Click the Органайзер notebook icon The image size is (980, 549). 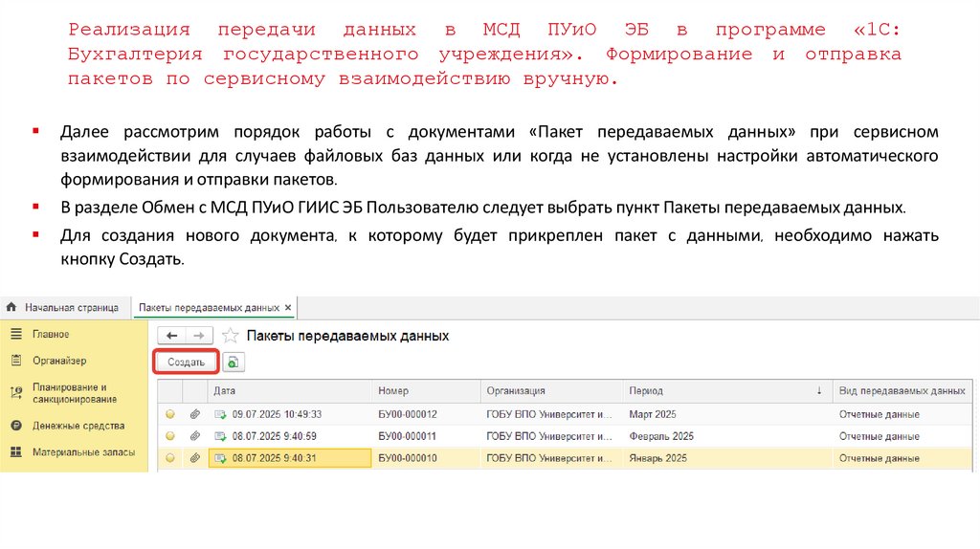tap(16, 361)
